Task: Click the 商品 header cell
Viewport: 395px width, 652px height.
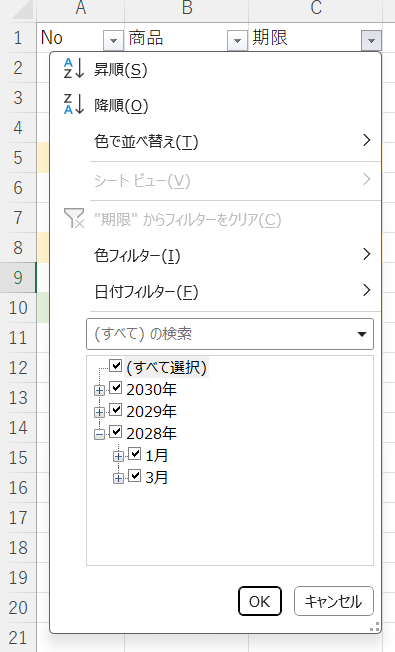Action: [x=186, y=38]
